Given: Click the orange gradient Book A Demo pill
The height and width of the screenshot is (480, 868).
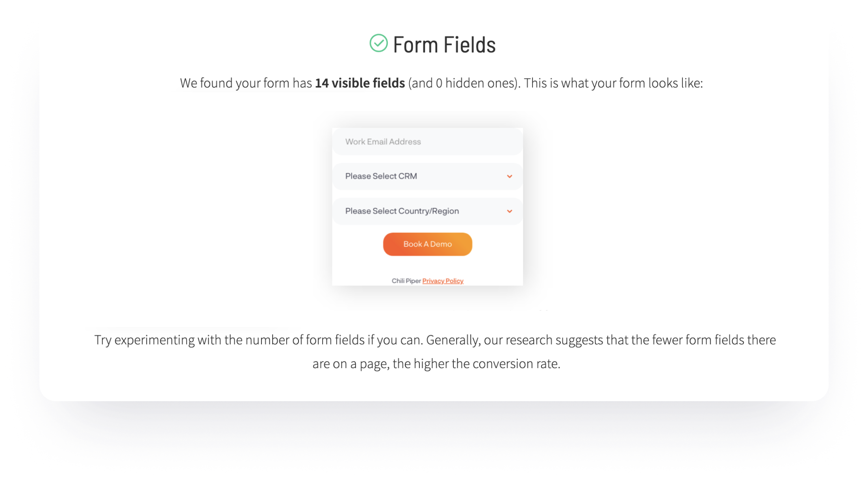Looking at the screenshot, I should coord(427,244).
